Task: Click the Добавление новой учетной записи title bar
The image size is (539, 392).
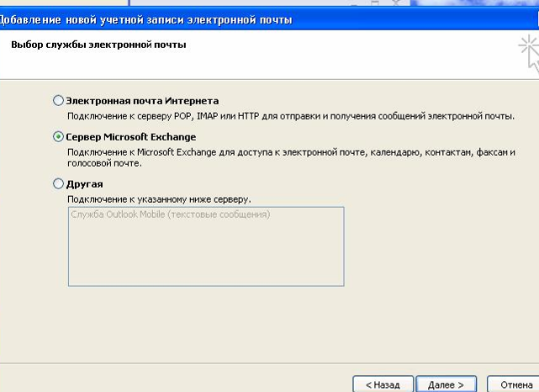Action: 269,19
